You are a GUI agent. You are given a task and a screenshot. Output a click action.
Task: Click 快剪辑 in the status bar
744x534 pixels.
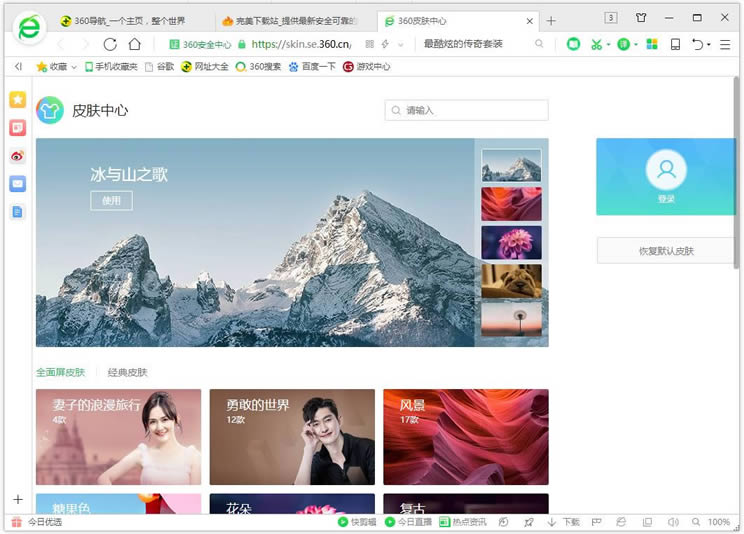tap(357, 522)
